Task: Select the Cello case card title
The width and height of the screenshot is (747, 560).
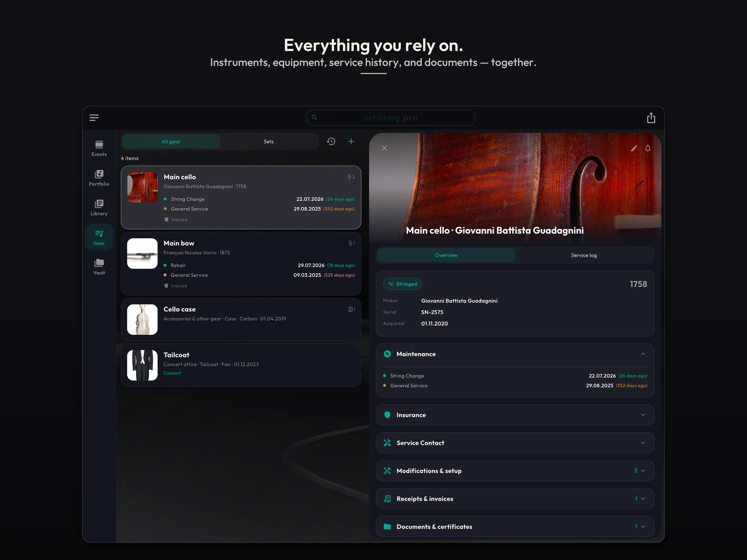Action: click(x=179, y=309)
